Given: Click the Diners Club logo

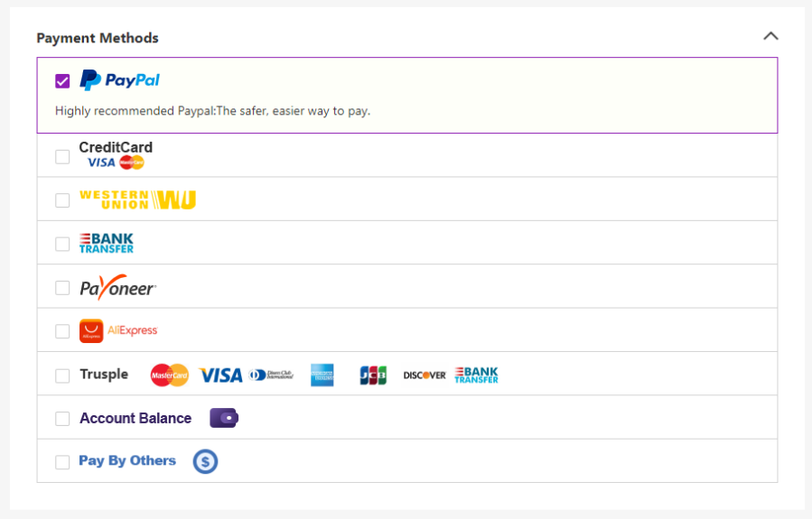Looking at the screenshot, I should click(x=271, y=375).
